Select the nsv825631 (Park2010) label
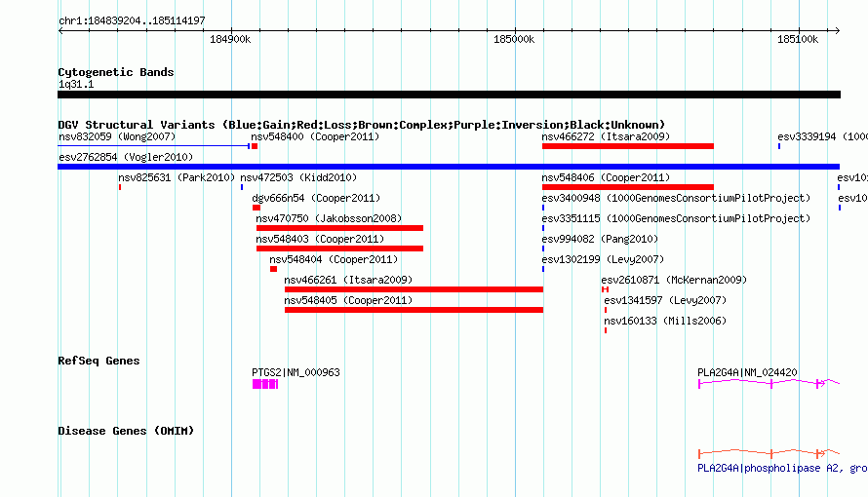Image resolution: width=868 pixels, height=497 pixels. click(177, 177)
